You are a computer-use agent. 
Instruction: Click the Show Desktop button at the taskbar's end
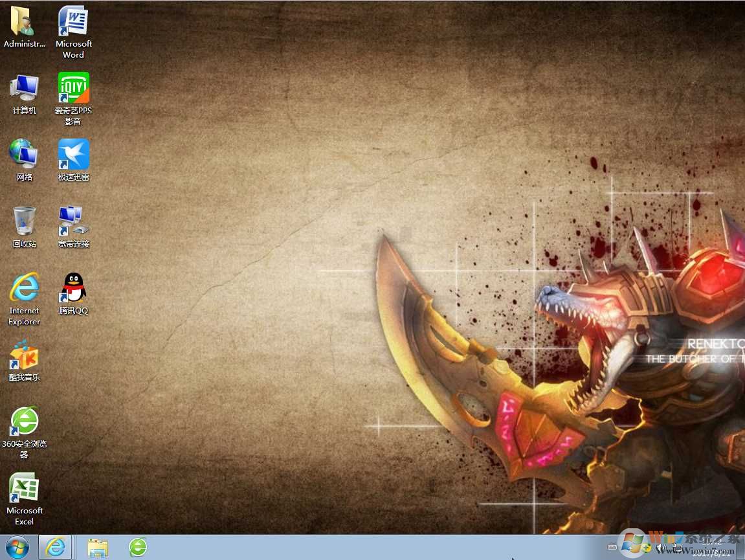click(740, 548)
